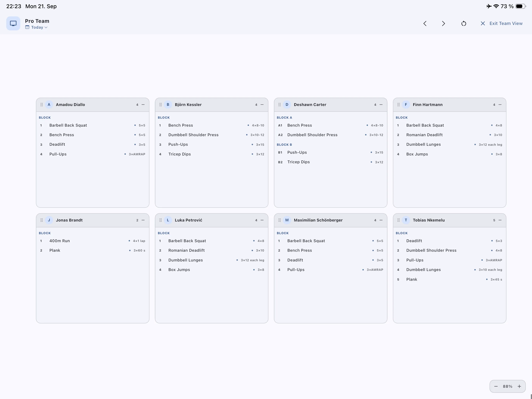Grab the drag handle on Luka Petrović card

click(161, 220)
